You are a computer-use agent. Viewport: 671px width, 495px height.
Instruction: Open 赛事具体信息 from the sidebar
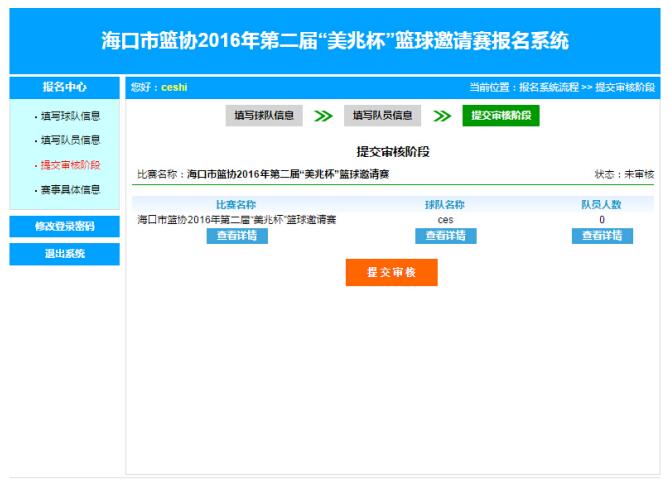(x=70, y=189)
